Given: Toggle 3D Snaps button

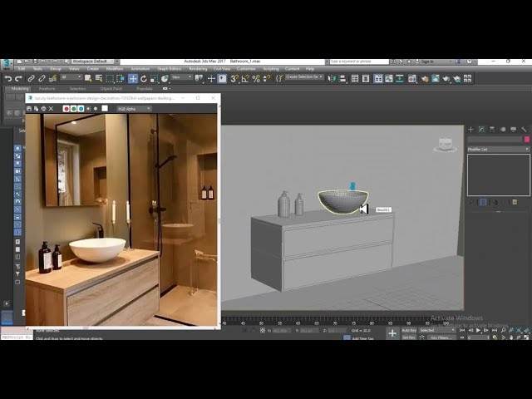Looking at the screenshot, I should tap(234, 79).
